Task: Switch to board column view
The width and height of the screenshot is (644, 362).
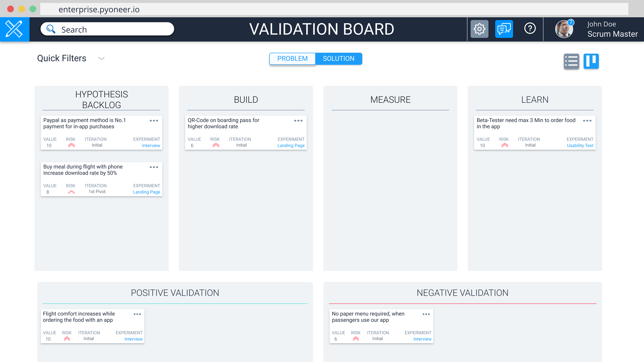Action: click(x=591, y=61)
